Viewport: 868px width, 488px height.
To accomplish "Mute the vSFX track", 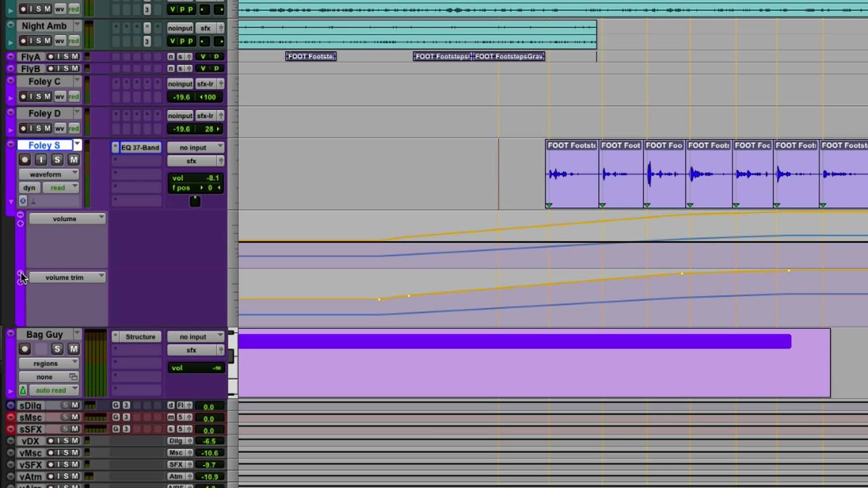I will pos(75,465).
